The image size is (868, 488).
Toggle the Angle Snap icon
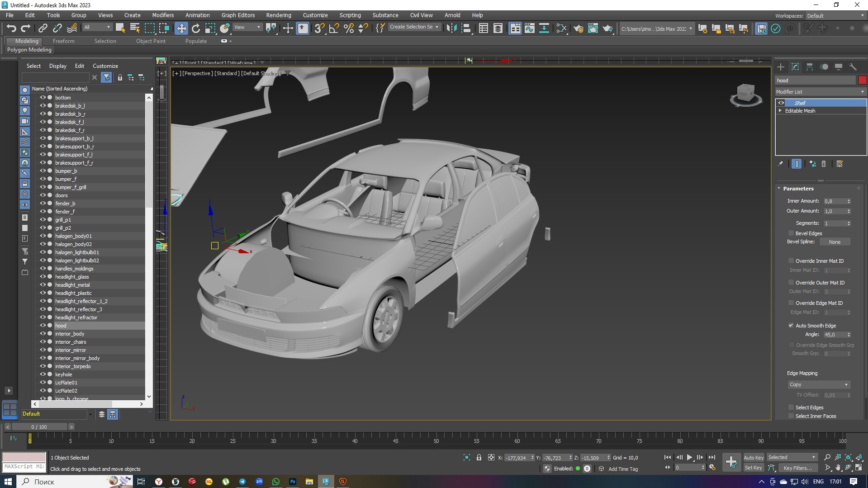[334, 28]
